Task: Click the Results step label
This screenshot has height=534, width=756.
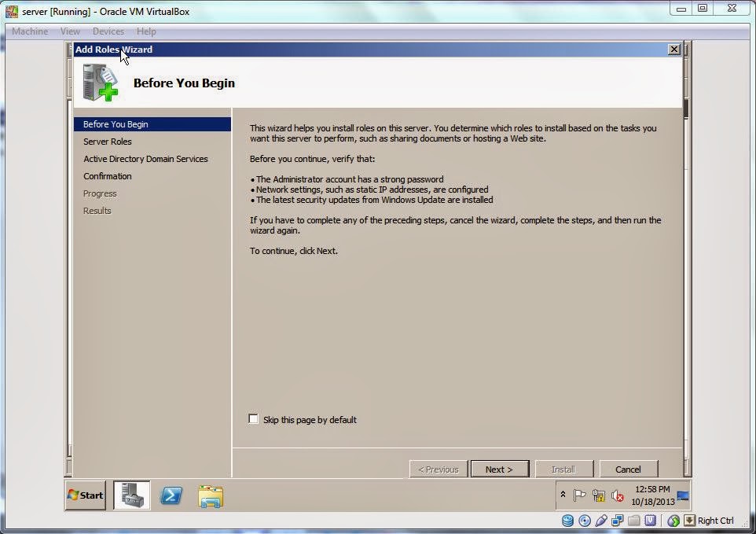Action: click(x=97, y=211)
